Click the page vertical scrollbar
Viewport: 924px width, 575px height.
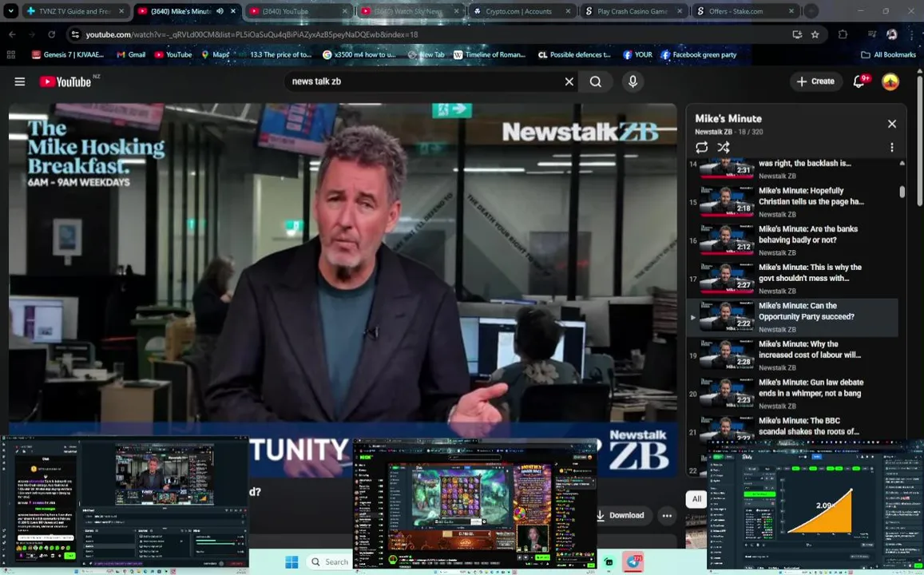920,140
